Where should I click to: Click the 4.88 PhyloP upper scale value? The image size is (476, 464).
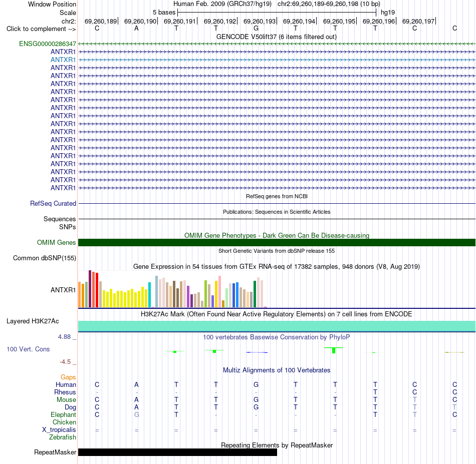tap(64, 337)
